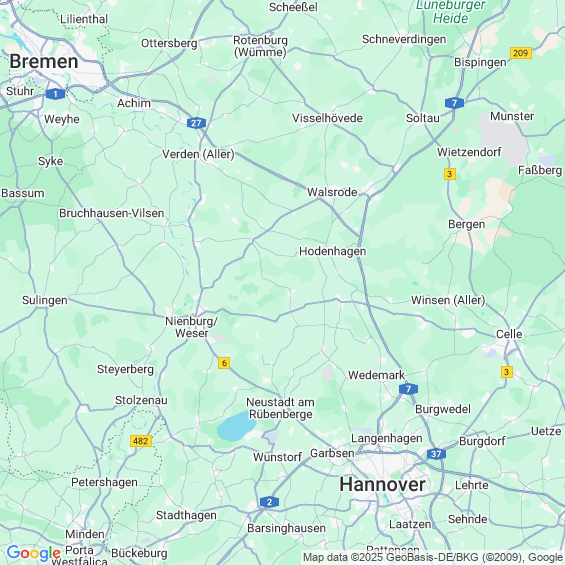Click the map data copyright text
This screenshot has height=565, width=565.
(433, 557)
